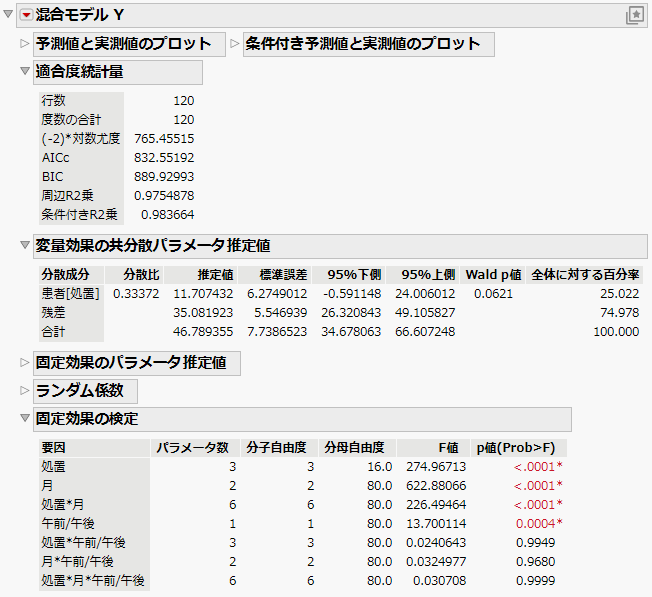Collapse the 固定効果の検定 section
This screenshot has height=597, width=652.
[x=25, y=417]
